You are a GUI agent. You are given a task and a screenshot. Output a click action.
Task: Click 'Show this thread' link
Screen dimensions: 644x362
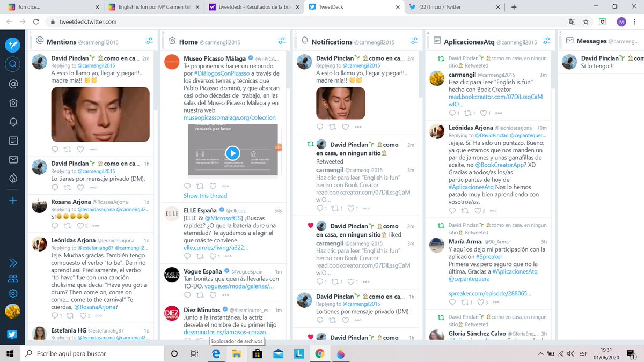205,196
